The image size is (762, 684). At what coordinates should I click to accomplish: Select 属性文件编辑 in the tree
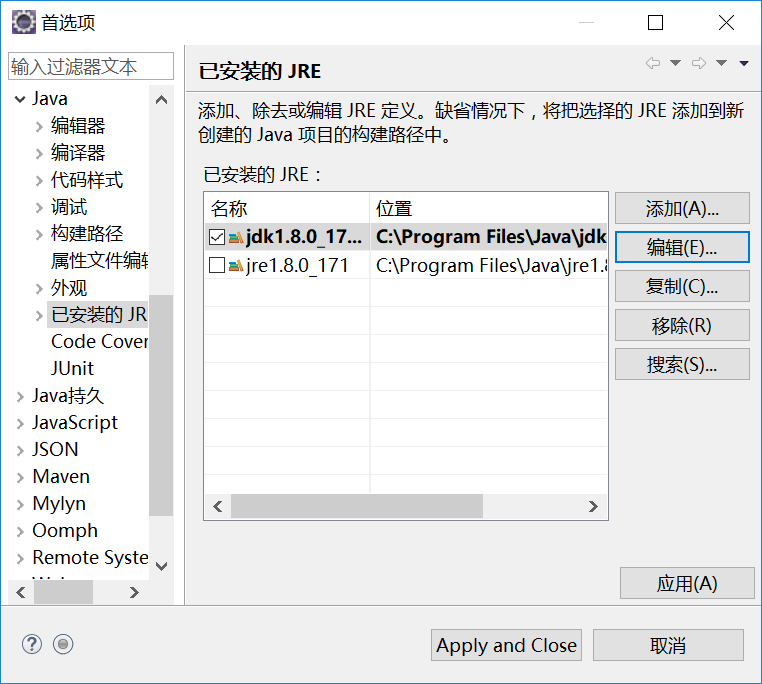point(100,261)
